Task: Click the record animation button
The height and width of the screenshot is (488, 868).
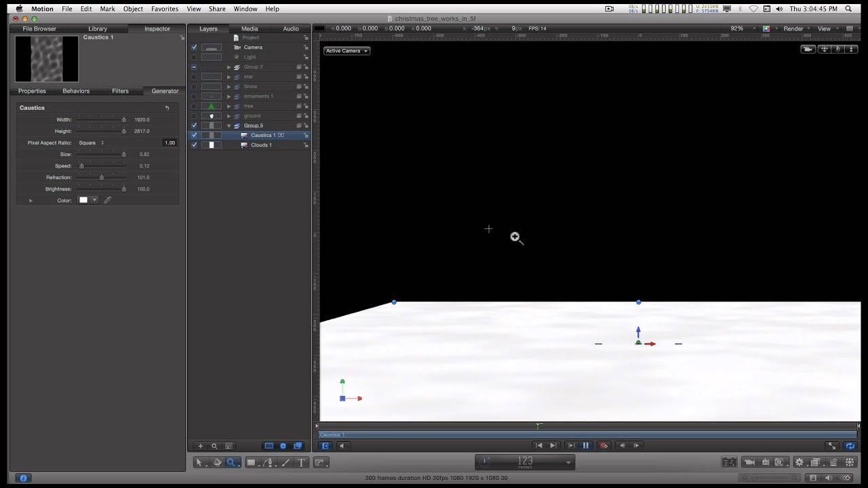Action: [x=604, y=445]
